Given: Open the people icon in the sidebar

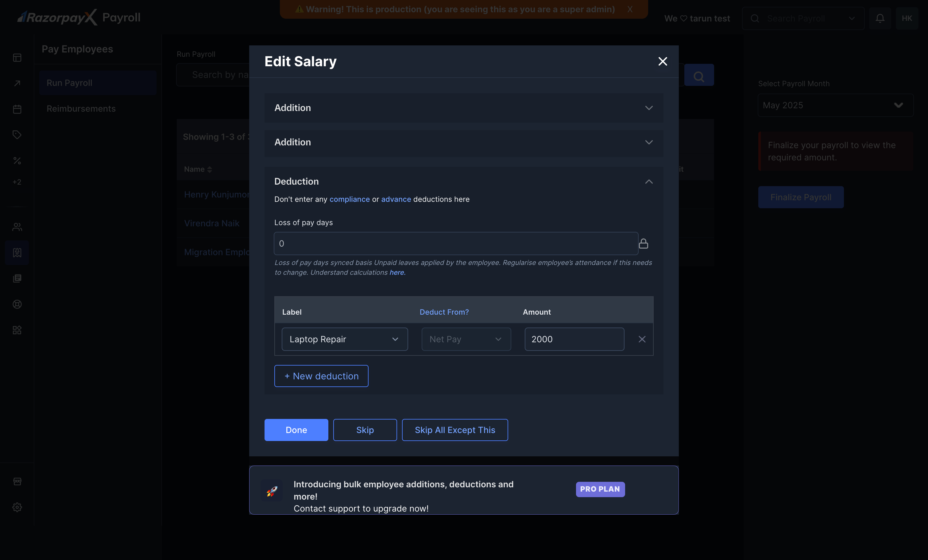Looking at the screenshot, I should 17,227.
